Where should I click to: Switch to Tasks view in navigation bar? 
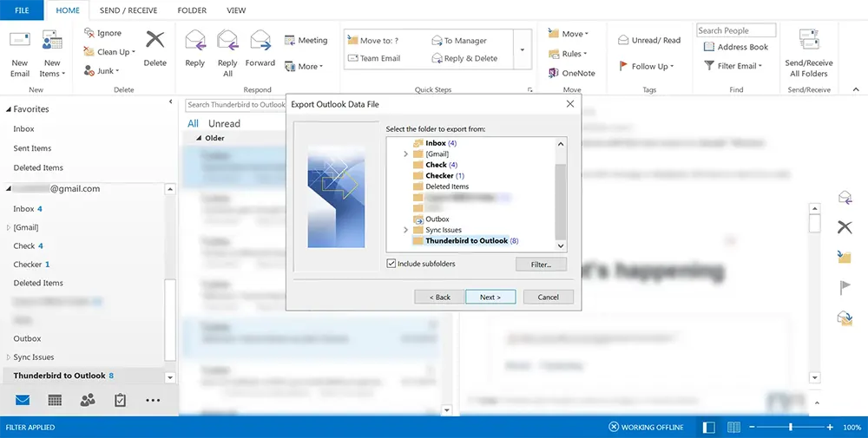tap(120, 401)
